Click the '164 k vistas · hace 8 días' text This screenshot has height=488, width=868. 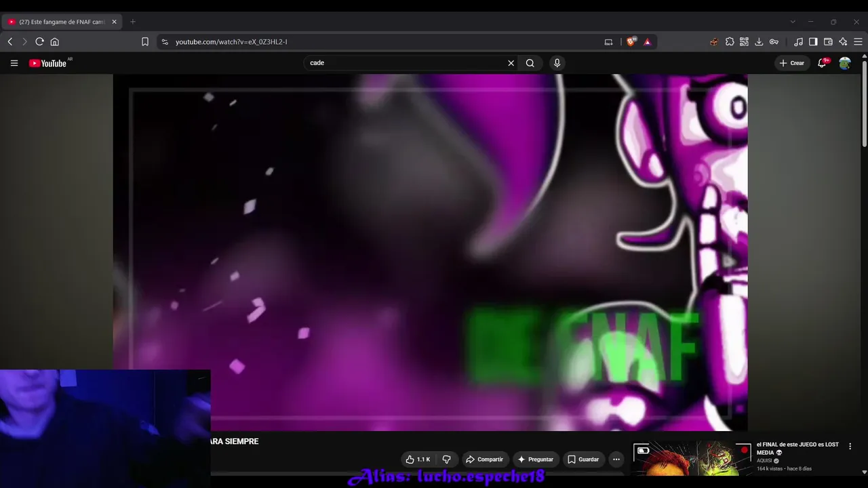pos(784,469)
